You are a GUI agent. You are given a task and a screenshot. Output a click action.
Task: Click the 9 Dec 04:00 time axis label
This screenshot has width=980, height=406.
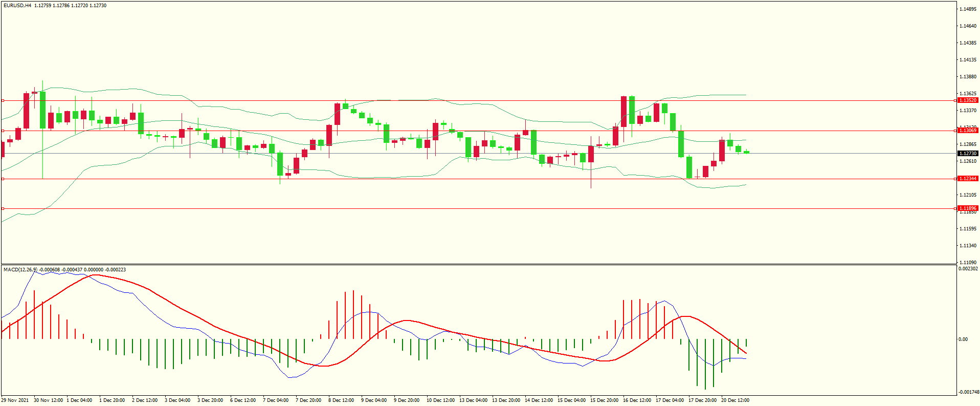[374, 400]
